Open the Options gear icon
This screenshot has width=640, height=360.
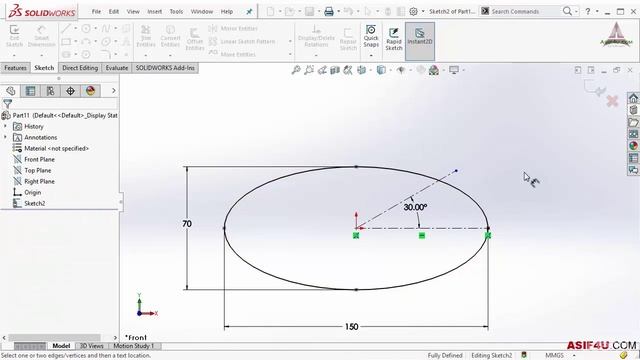[413, 11]
